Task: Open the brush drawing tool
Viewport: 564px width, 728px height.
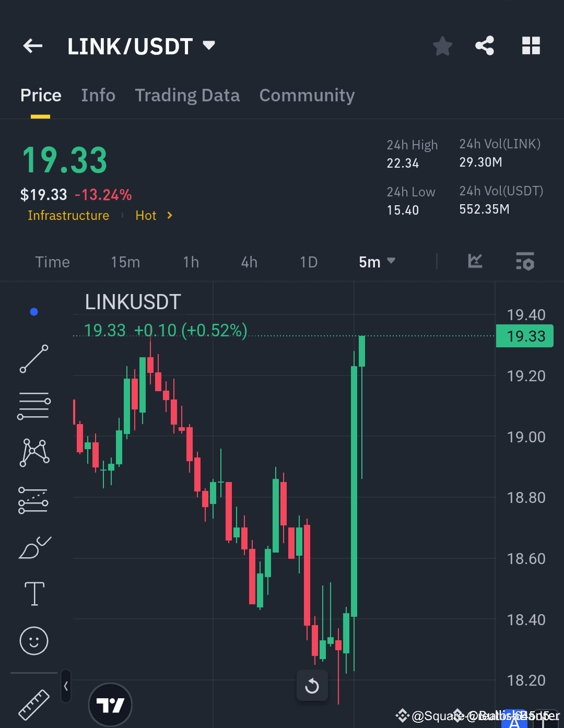Action: pos(34,547)
